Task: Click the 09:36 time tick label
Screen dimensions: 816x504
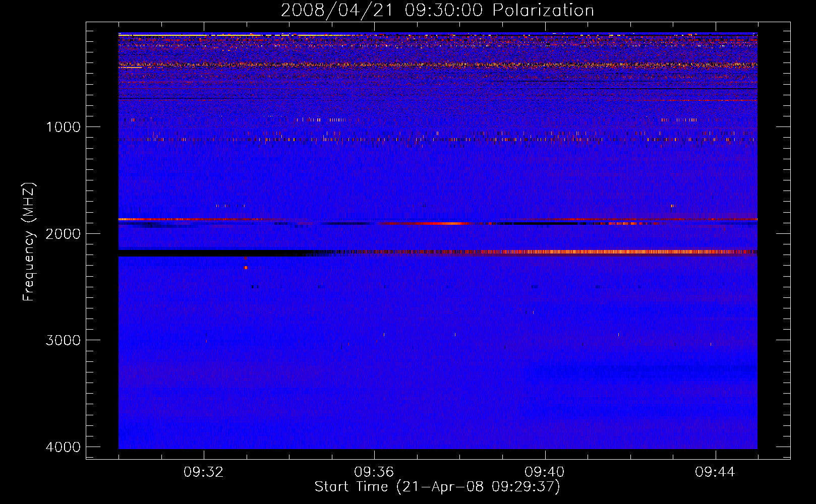Action: tap(374, 472)
